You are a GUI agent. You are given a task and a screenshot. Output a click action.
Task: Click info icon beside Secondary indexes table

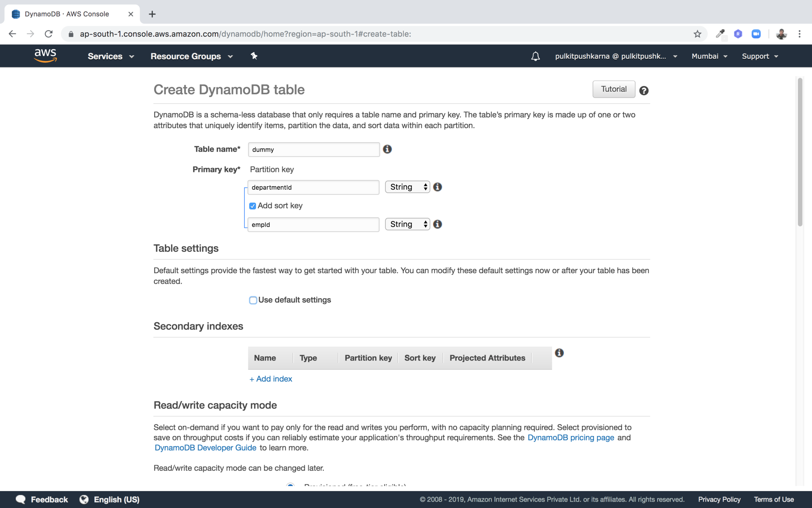(x=559, y=353)
